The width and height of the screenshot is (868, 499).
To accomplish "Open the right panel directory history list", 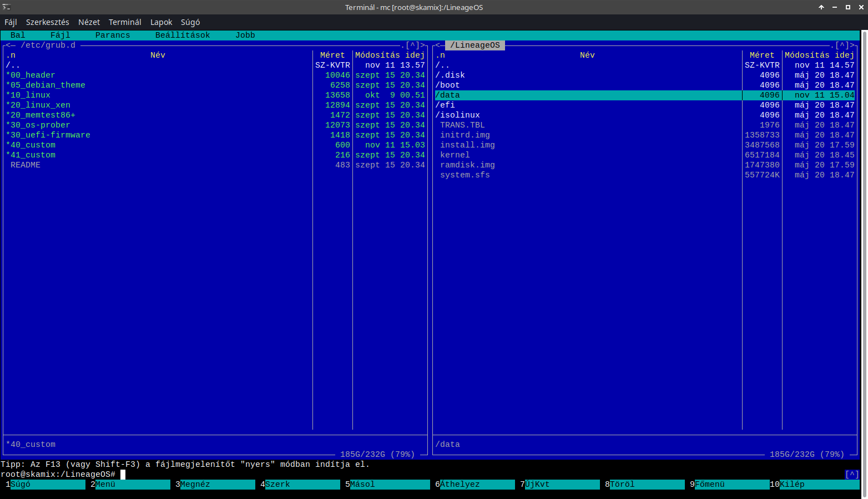I will 842,45.
